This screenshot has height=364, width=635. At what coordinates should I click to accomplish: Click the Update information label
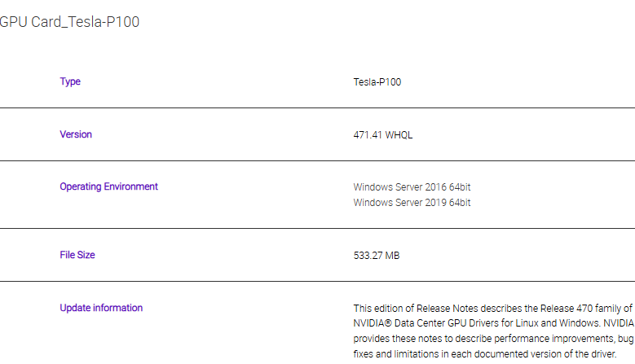101,308
